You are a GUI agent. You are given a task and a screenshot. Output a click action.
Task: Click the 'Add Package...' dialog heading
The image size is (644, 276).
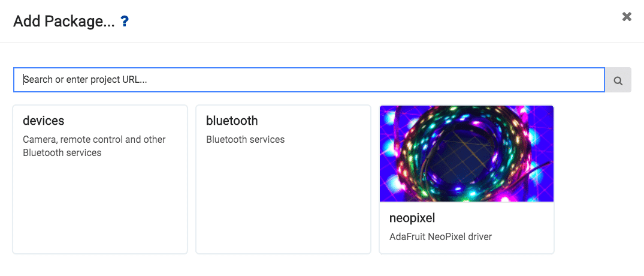point(64,22)
